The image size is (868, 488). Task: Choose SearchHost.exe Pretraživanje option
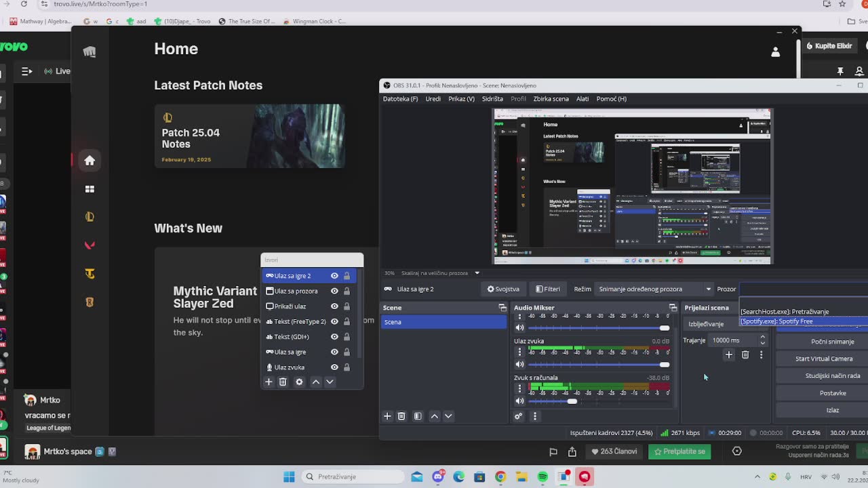pyautogui.click(x=804, y=312)
